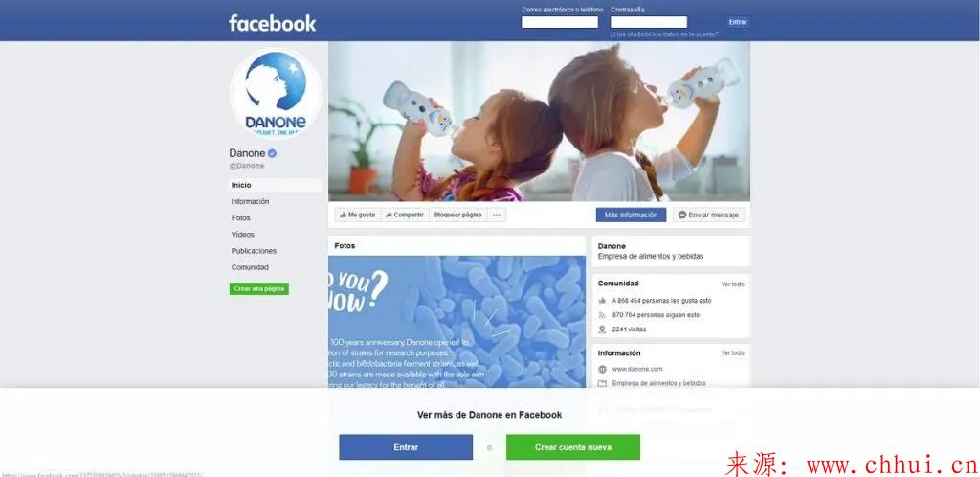This screenshot has height=477, width=980.
Task: Click the green Crear una página button
Action: pos(258,289)
